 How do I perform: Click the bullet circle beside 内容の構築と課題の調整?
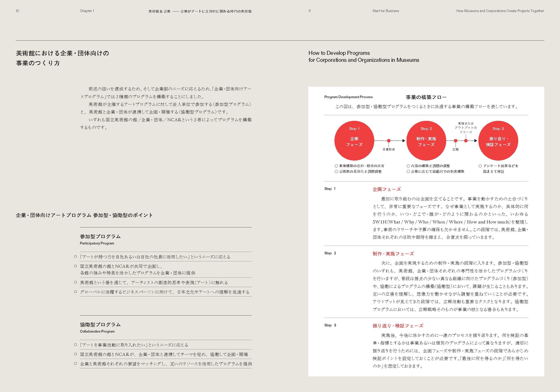[x=408, y=166]
